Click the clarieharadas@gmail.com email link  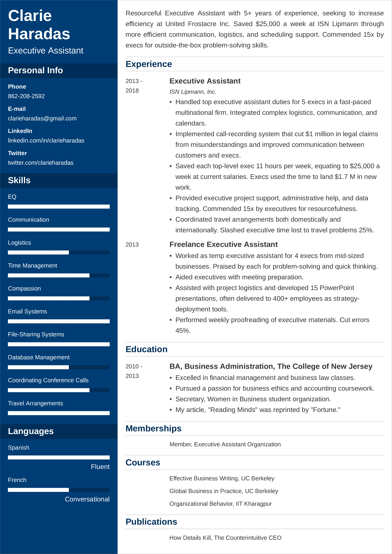pos(42,118)
